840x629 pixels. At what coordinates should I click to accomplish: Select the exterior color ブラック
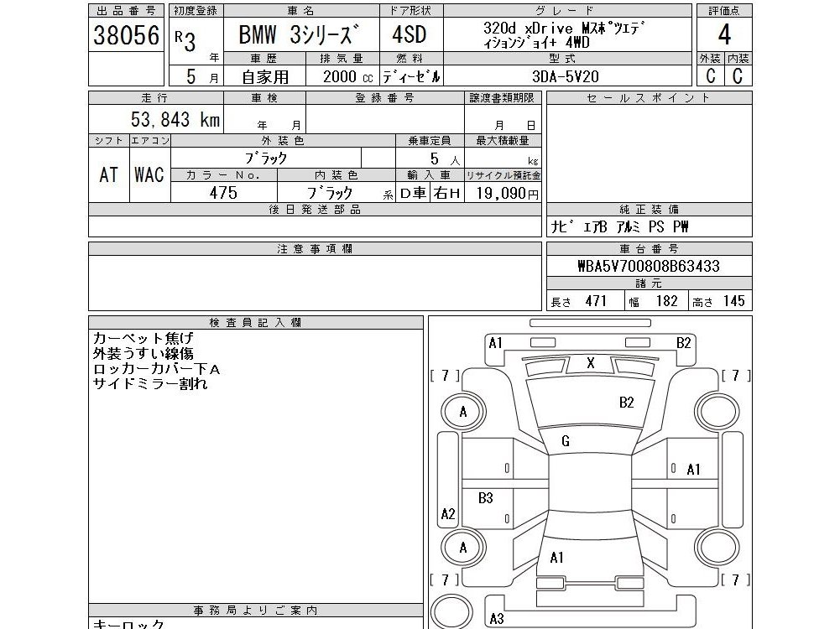pyautogui.click(x=266, y=158)
